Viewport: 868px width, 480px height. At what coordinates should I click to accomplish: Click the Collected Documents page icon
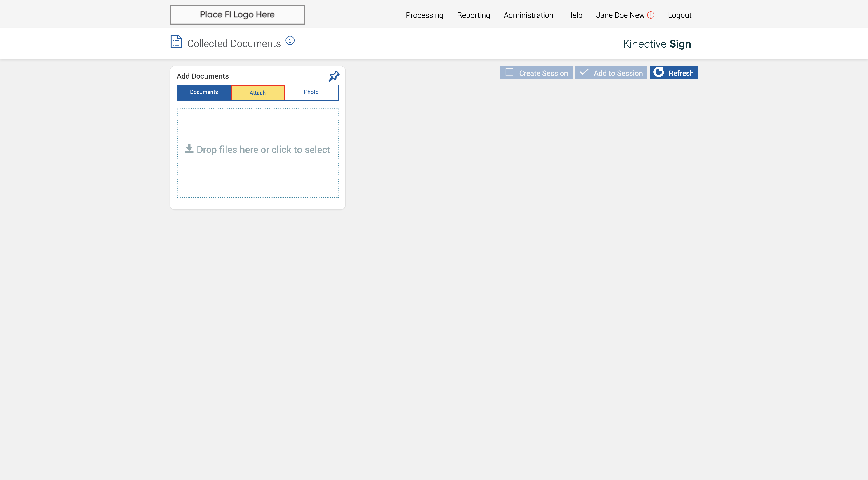176,41
